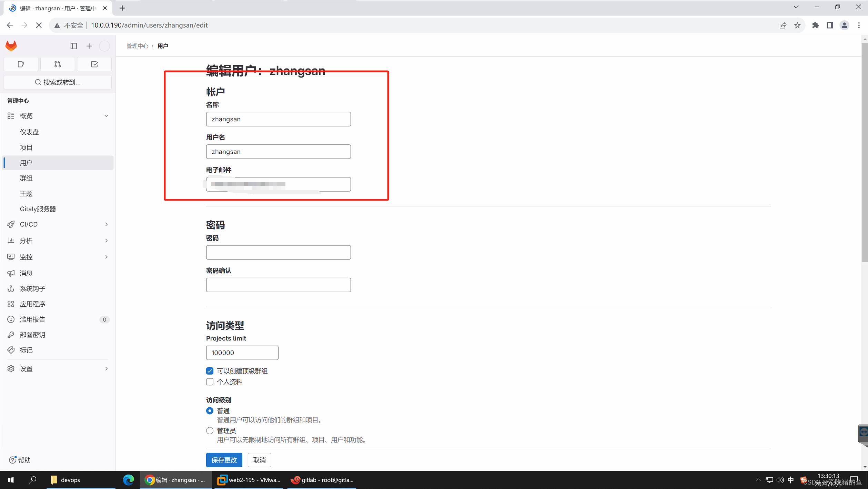The image size is (868, 489).
Task: Open Chrome profile icon
Action: click(x=845, y=25)
